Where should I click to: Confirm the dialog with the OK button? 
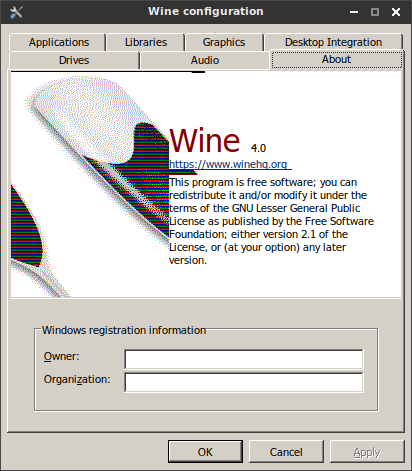[x=205, y=452]
